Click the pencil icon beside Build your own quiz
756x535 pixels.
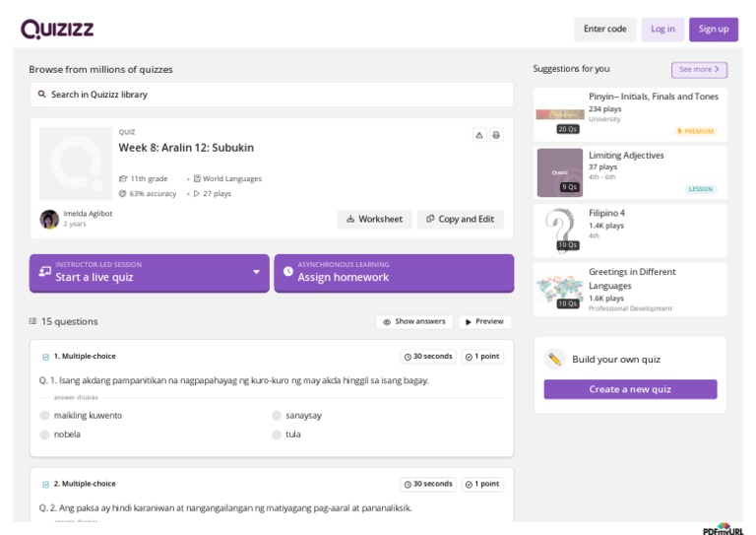[x=555, y=359]
